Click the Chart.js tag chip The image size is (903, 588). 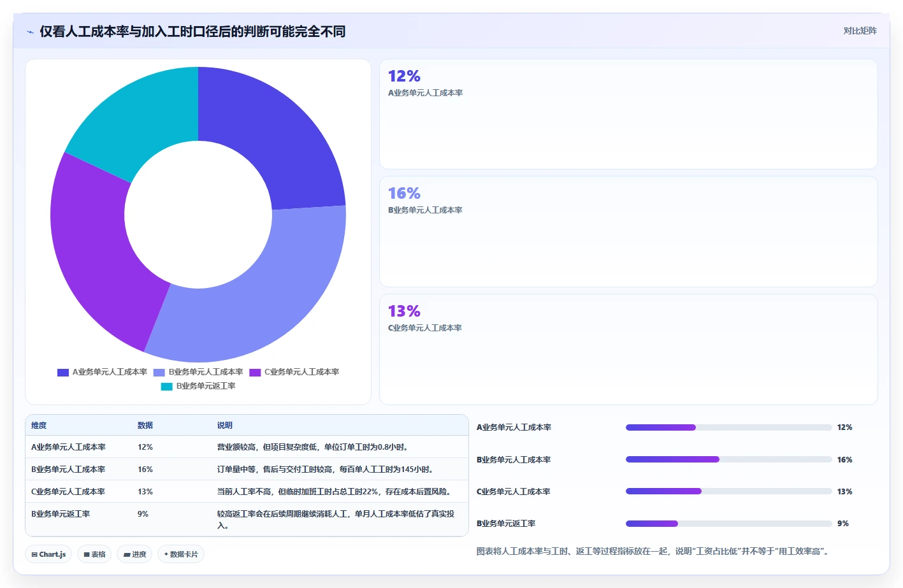(48, 554)
